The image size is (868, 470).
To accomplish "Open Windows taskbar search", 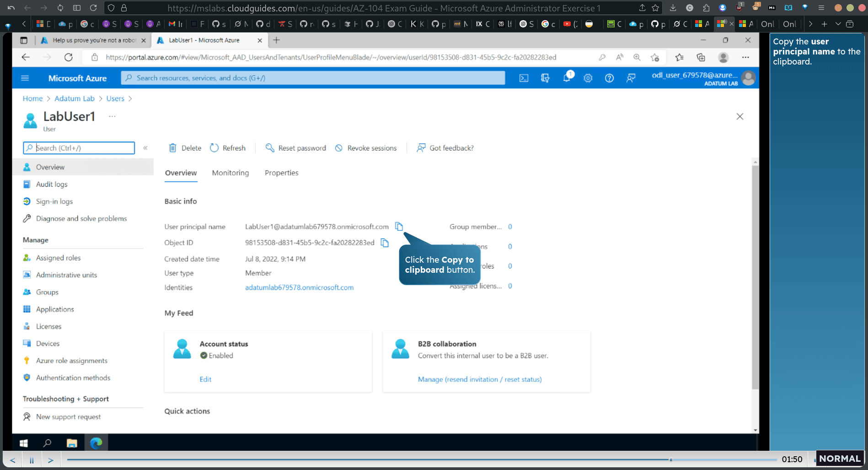I will point(47,443).
